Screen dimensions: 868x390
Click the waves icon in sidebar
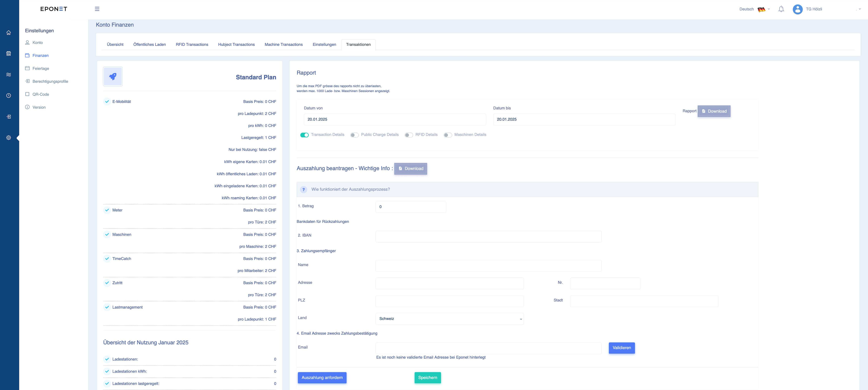click(x=9, y=75)
